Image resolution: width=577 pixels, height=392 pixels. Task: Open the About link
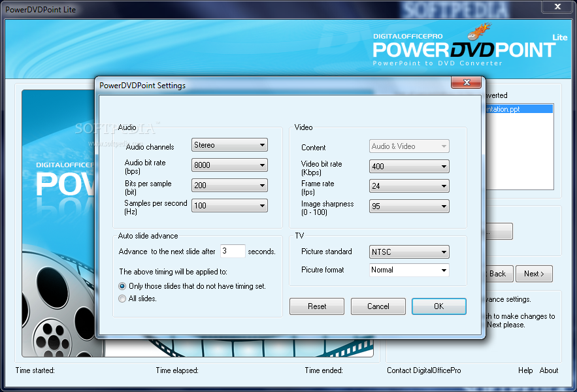tap(549, 370)
